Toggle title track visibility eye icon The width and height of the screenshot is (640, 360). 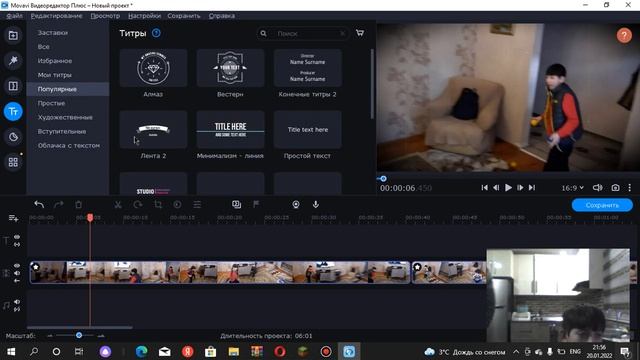pyautogui.click(x=17, y=237)
